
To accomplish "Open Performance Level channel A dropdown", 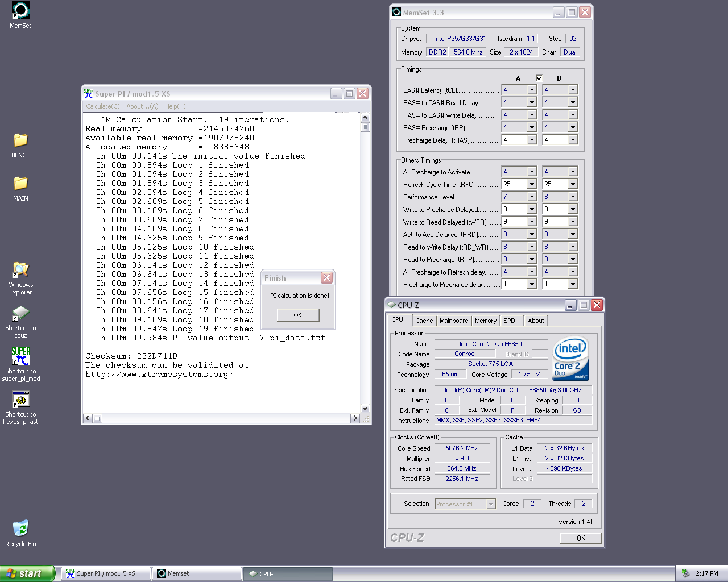I will coord(532,197).
